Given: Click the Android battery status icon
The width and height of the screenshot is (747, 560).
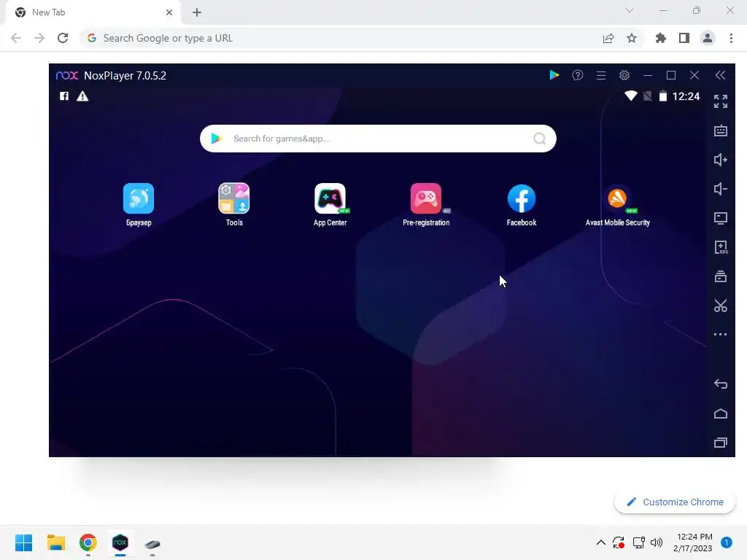Looking at the screenshot, I should [x=662, y=96].
